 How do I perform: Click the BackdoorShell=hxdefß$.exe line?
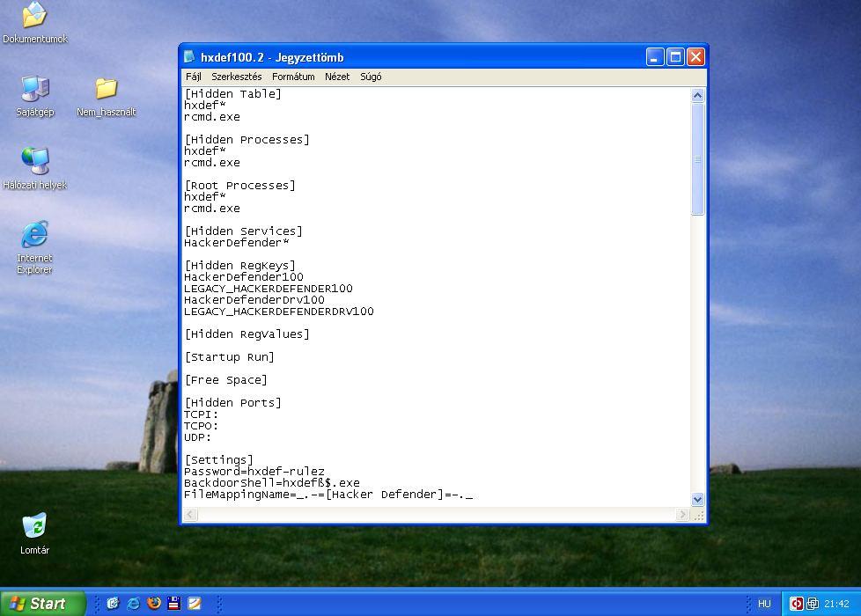272,483
